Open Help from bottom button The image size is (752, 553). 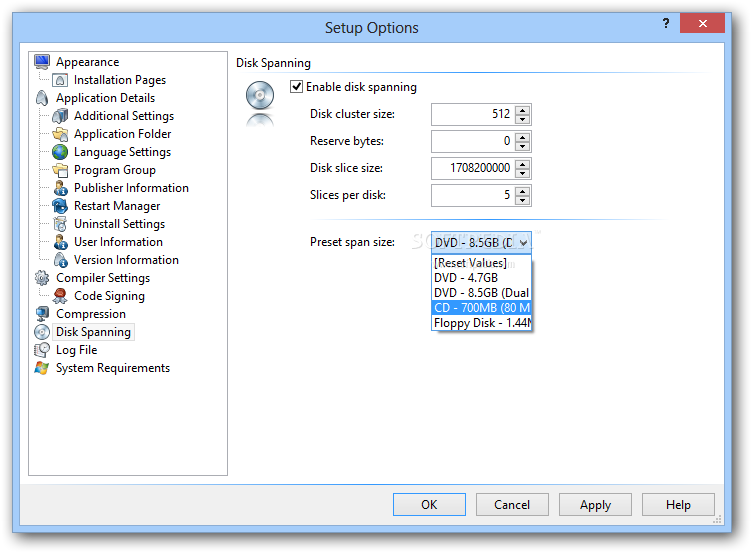click(x=678, y=505)
